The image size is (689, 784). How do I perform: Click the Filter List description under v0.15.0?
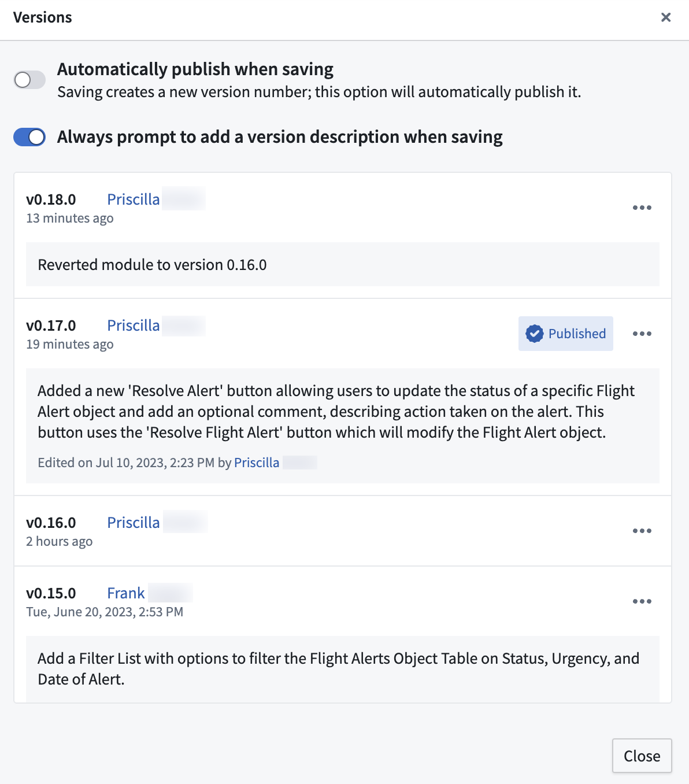[x=339, y=669]
